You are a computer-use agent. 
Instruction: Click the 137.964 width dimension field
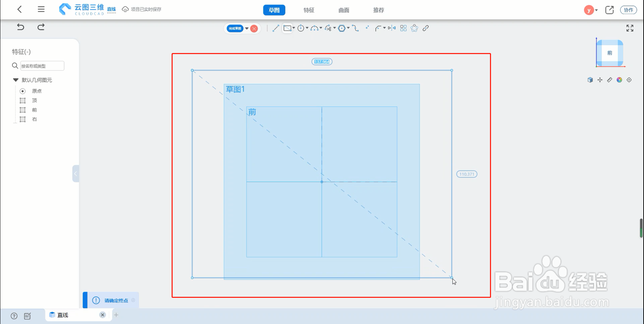coord(322,62)
